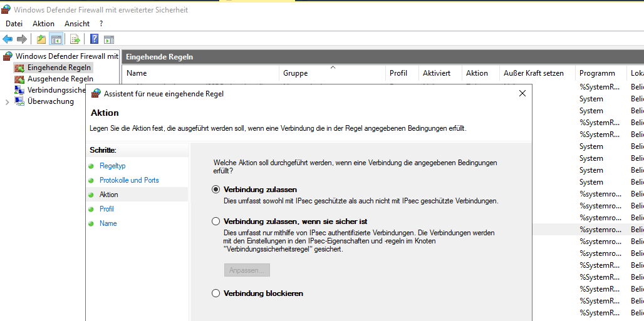
Task: Toggle the console tree pane icon
Action: [56, 39]
